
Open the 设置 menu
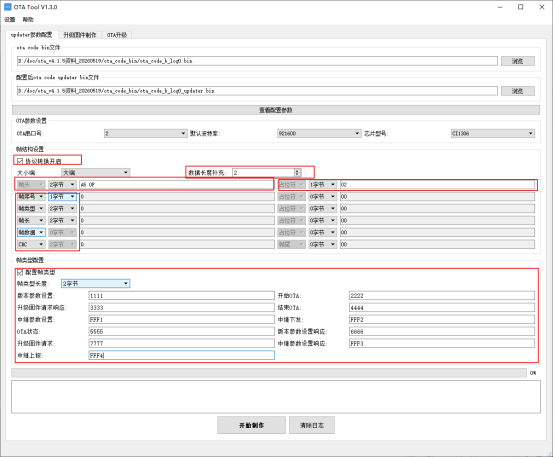point(10,19)
